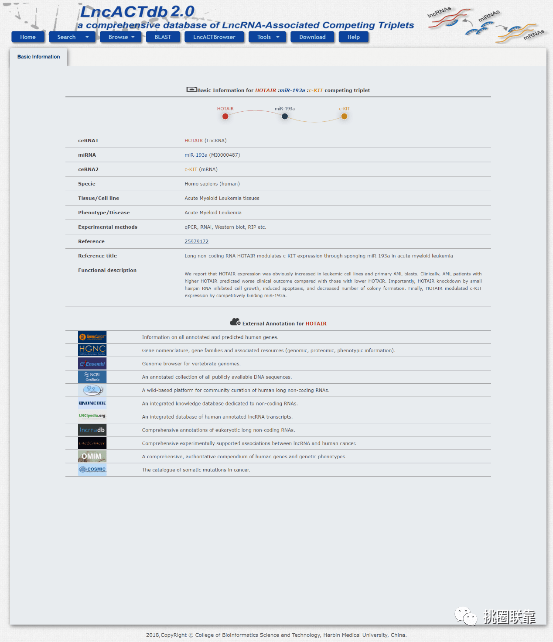Follow the HOTAIR link in ceRNA1 row
553x642 pixels.
click(194, 140)
